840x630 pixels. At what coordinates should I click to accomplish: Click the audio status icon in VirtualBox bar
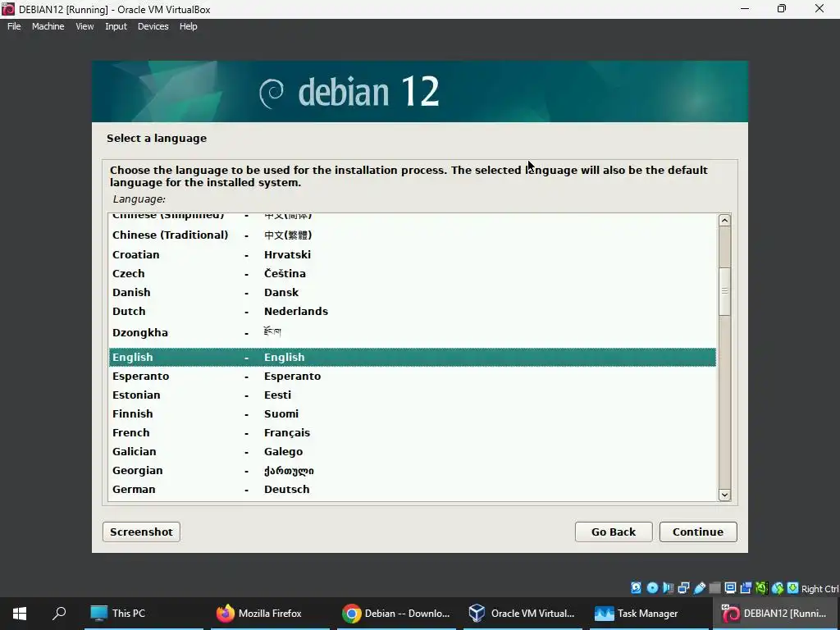pyautogui.click(x=668, y=587)
